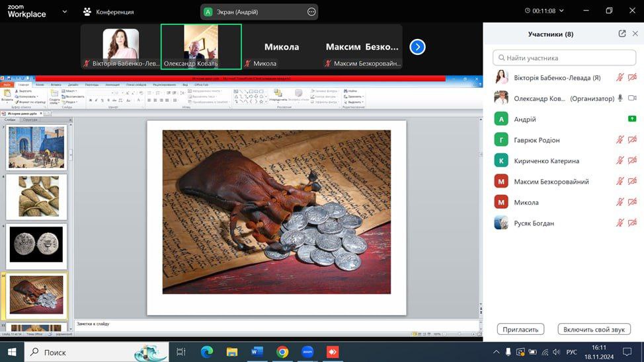The height and width of the screenshot is (362, 644).
Task: Click the Word icon in the taskbar
Action: (257, 351)
